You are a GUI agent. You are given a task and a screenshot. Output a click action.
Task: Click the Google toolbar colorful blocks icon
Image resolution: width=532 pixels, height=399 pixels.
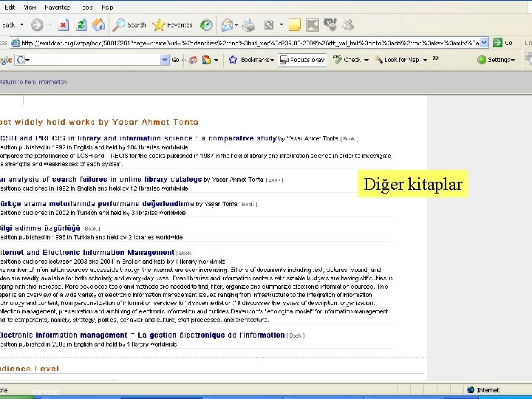206,60
